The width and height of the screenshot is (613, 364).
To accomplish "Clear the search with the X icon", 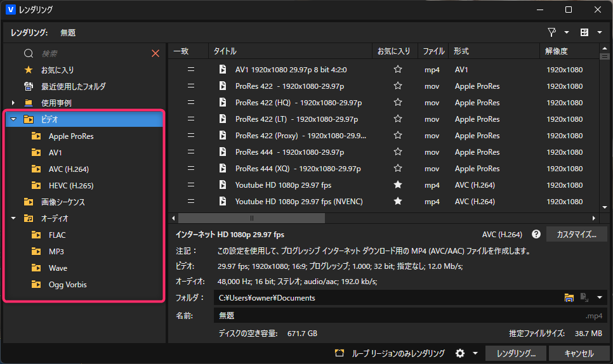I will point(155,54).
